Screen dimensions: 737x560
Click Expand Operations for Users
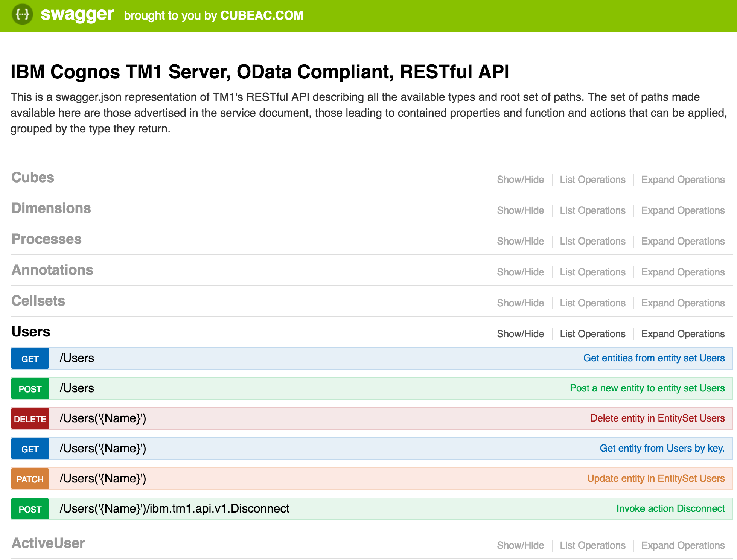coord(683,334)
